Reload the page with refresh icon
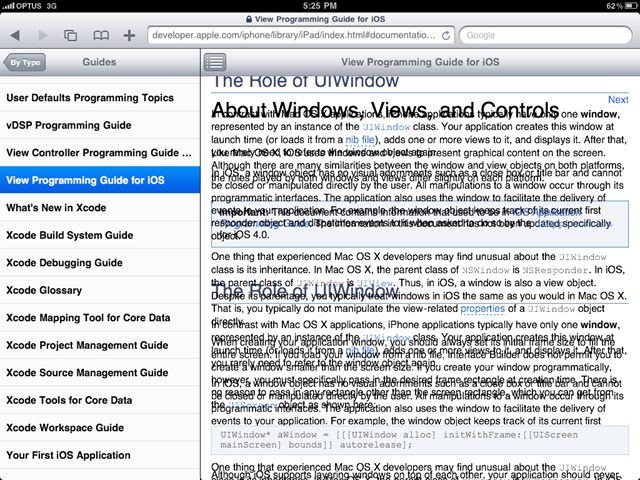Image resolution: width=640 pixels, height=480 pixels. [446, 36]
